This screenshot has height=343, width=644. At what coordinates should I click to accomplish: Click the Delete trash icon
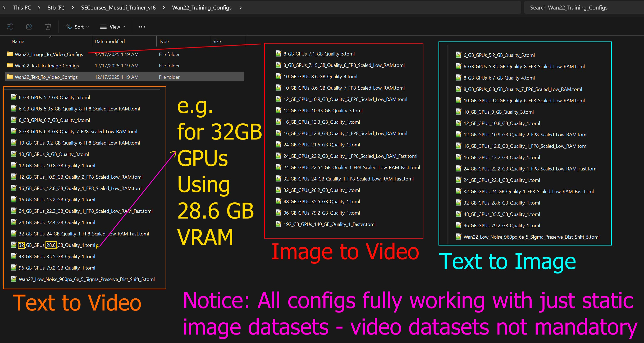point(48,27)
